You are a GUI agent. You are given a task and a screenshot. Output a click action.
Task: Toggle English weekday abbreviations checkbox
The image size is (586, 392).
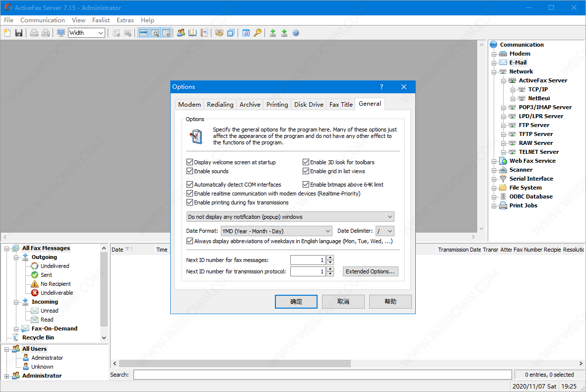[x=190, y=242]
